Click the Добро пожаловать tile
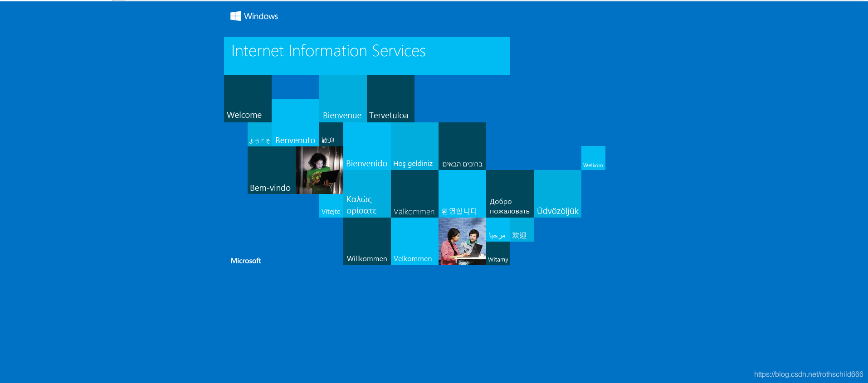Screen dimensions: 868x383 (510, 194)
